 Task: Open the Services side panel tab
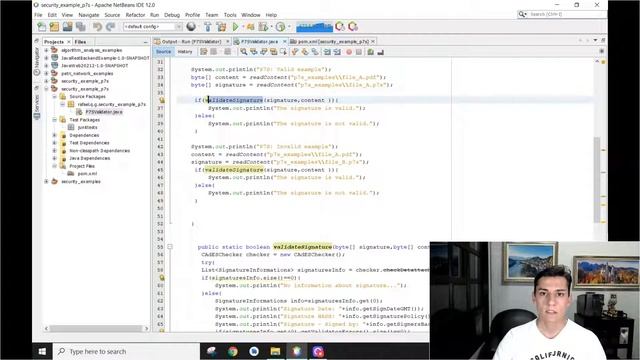point(37,106)
